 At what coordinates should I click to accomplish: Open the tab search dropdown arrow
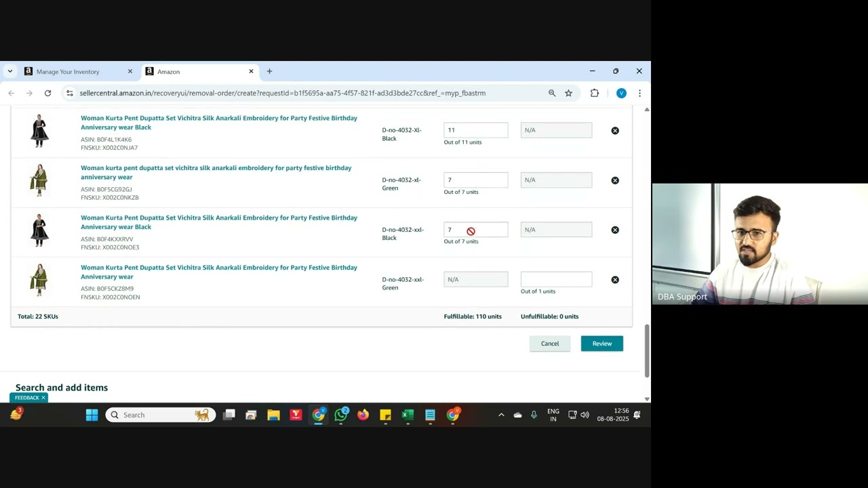(x=9, y=71)
